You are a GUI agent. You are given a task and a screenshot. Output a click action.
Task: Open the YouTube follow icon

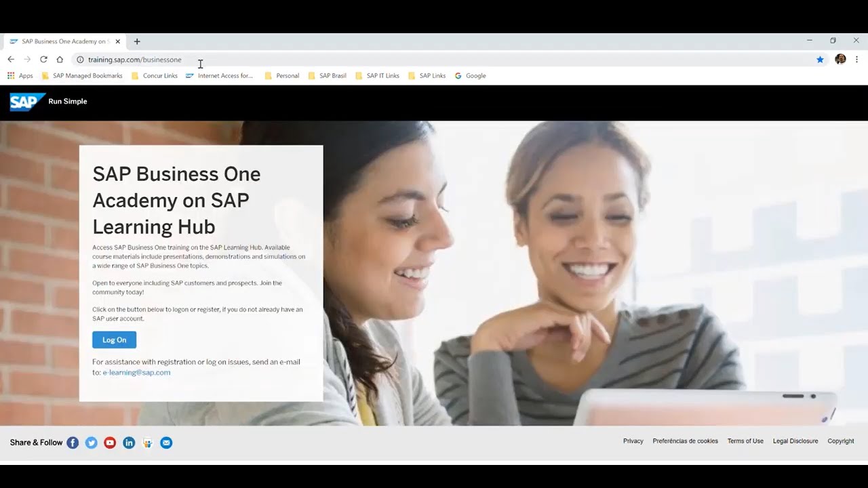coord(110,443)
